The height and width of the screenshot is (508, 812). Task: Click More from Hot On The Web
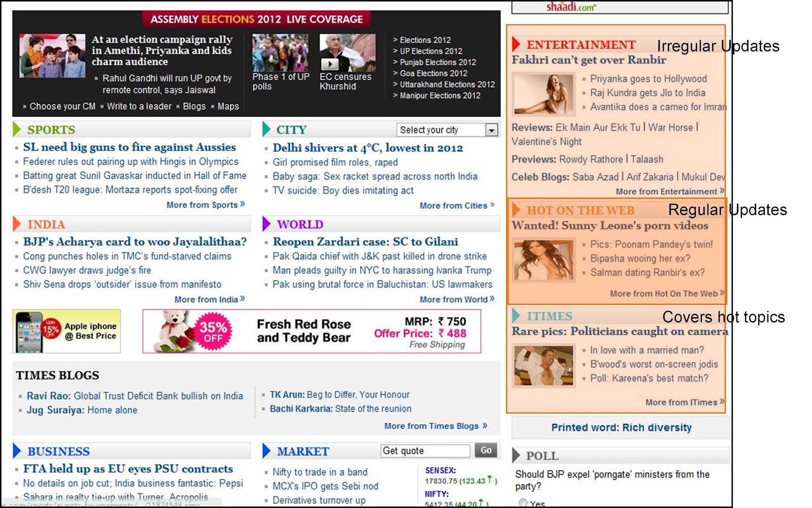click(x=667, y=293)
